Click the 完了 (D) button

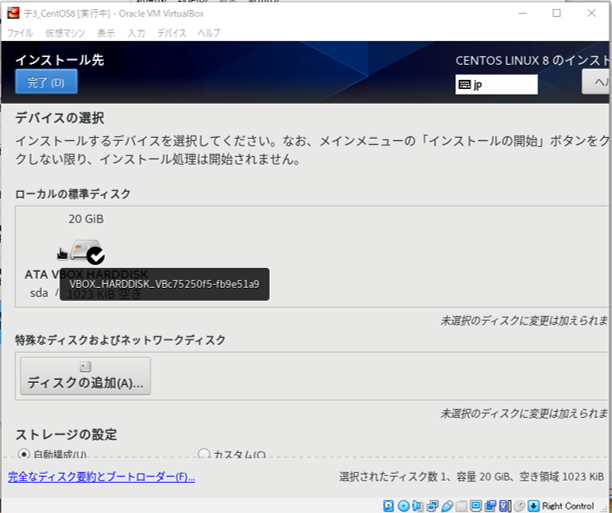click(46, 82)
